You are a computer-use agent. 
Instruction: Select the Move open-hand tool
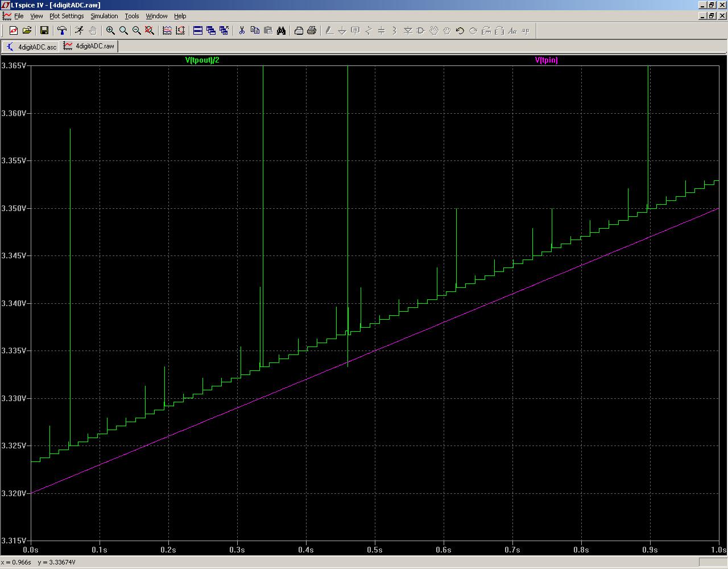(x=434, y=31)
